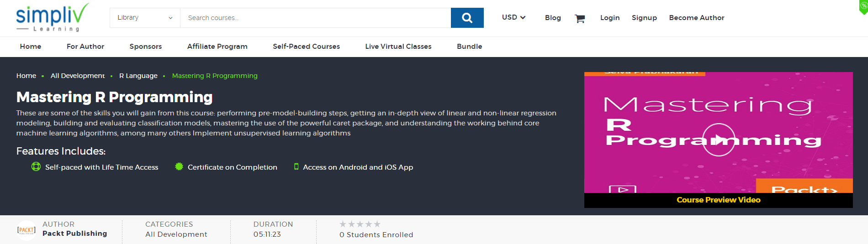Image resolution: width=868 pixels, height=244 pixels.
Task: Click All Development under Categories
Action: click(x=176, y=234)
